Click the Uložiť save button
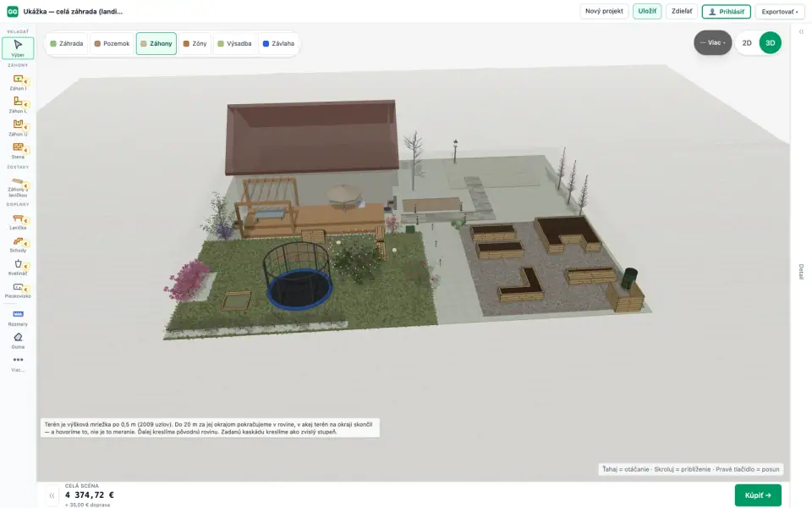The image size is (812, 508). pos(647,11)
